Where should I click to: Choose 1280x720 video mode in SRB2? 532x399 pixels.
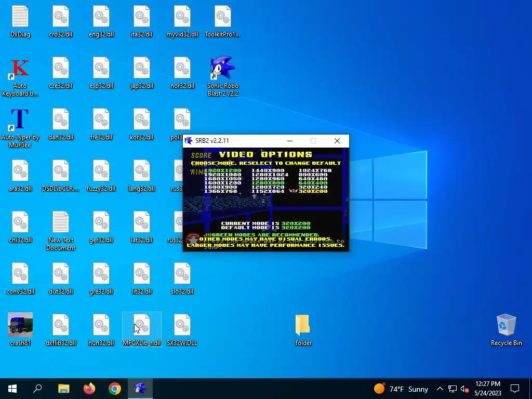click(x=268, y=187)
